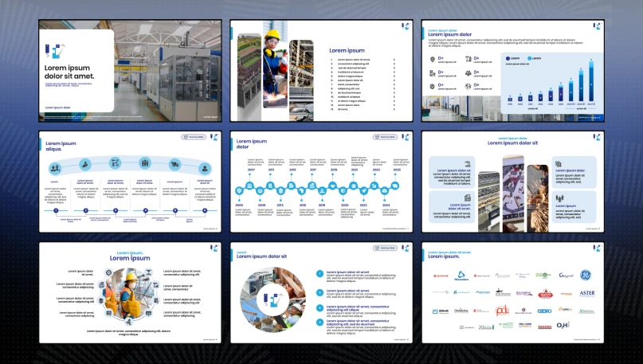Click the location pin stat icon on chart slide
643x364 pixels.
coord(432,60)
